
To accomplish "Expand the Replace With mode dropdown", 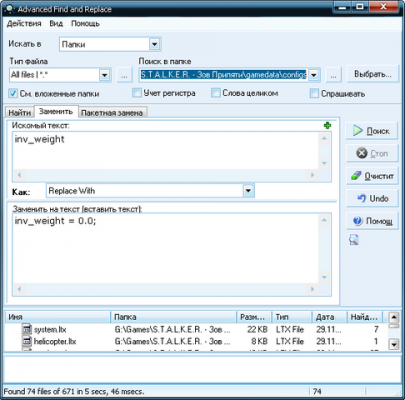I will coord(248,191).
